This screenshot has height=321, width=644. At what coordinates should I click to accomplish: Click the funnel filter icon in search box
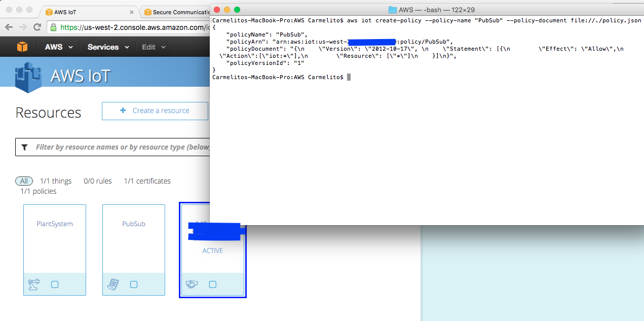pos(24,147)
